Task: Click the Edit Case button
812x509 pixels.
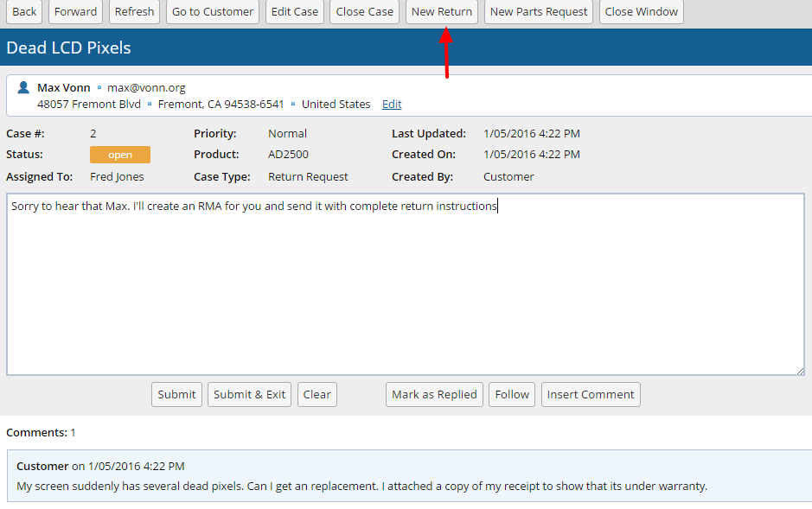Action: pos(294,12)
